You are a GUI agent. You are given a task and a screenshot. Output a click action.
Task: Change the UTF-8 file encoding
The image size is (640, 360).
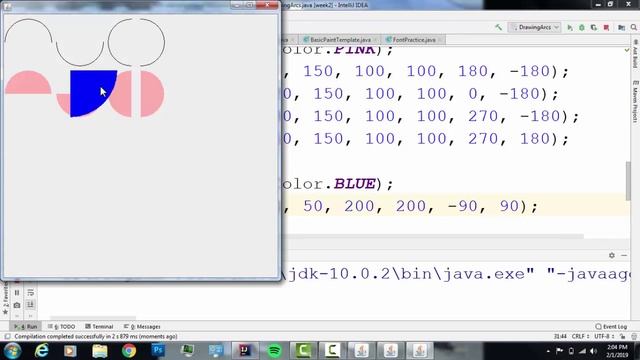[604, 337]
